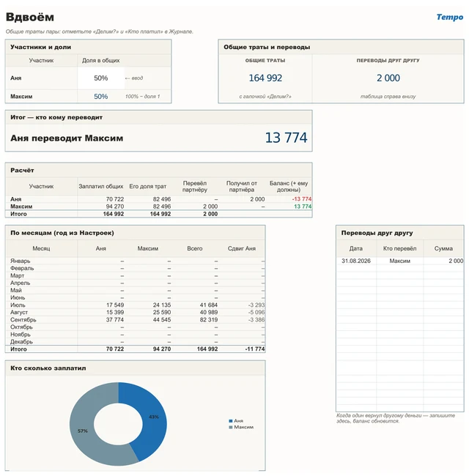Image resolution: width=469 pixels, height=476 pixels.
Task: Edit Аня's 50% share input cell
Action: pyautogui.click(x=101, y=78)
